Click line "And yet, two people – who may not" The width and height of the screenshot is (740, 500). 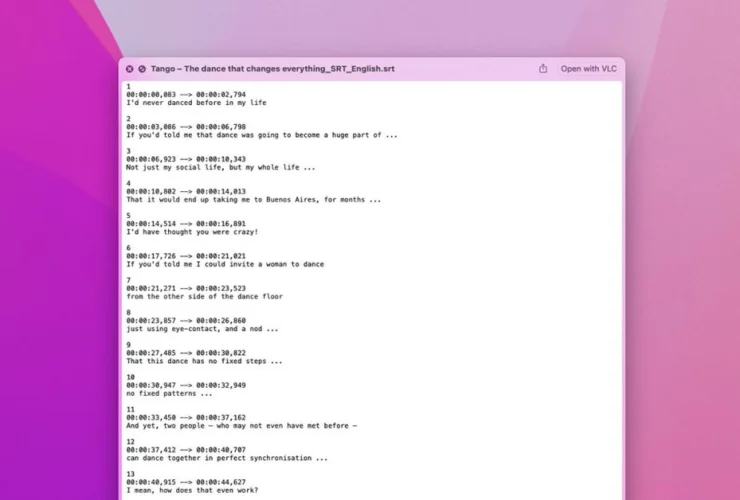click(x=242, y=426)
